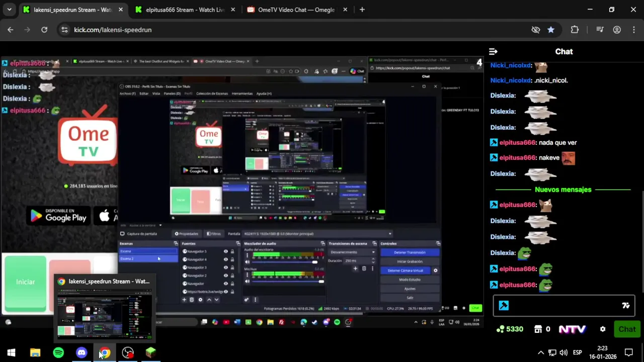644x362 pixels.
Task: Mute Audio del escritorio speaker icon in streamed OBS
Action: (x=247, y=262)
